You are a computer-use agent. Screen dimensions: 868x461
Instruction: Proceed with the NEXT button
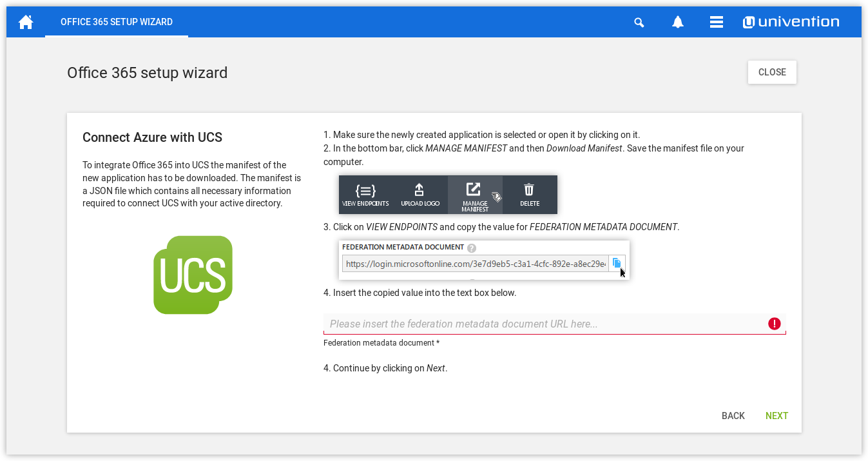coord(776,416)
